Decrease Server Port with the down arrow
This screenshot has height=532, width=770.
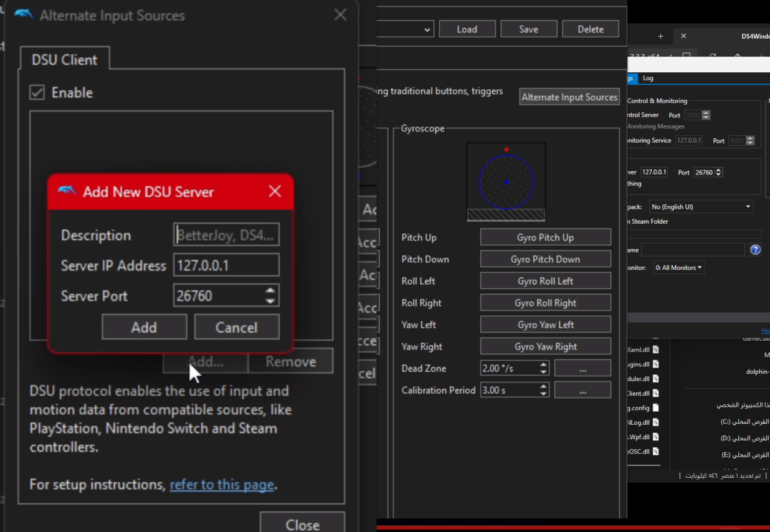coord(270,301)
